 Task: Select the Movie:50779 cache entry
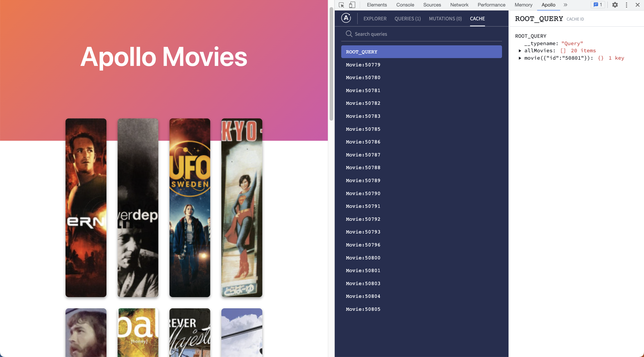pos(363,65)
